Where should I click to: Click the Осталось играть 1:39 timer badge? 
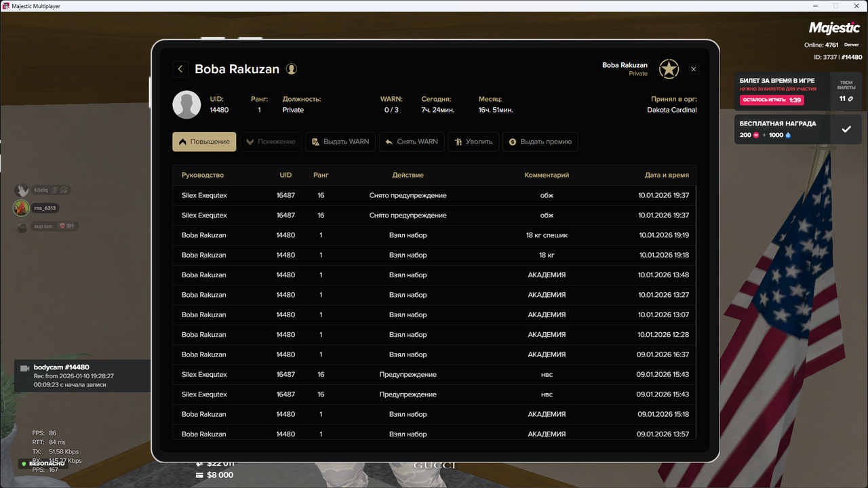(x=772, y=100)
